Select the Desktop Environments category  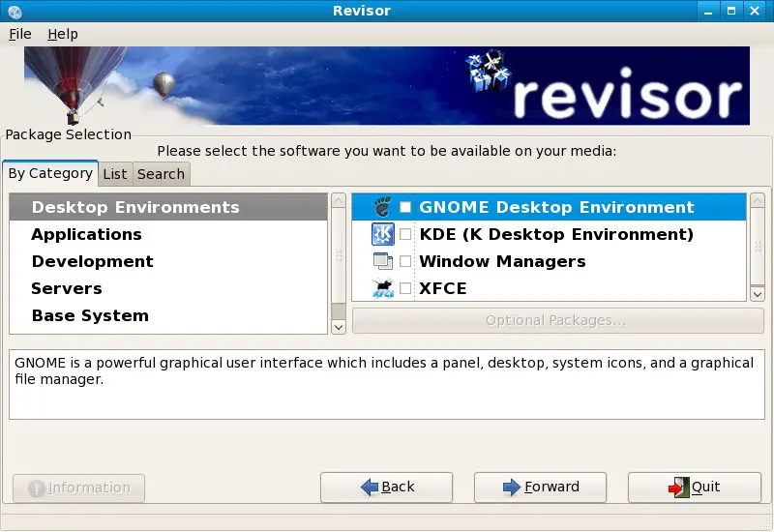click(168, 207)
